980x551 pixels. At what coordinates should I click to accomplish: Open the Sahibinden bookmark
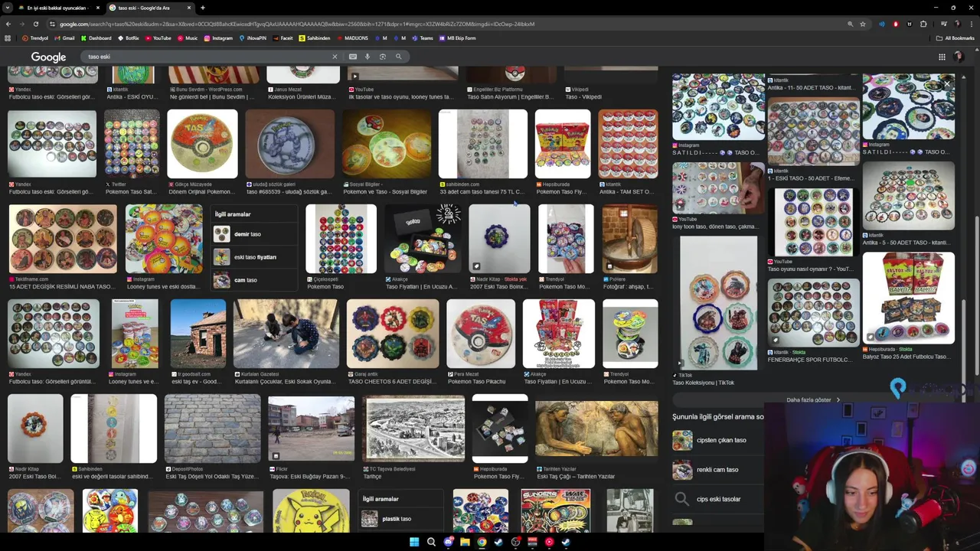(315, 38)
